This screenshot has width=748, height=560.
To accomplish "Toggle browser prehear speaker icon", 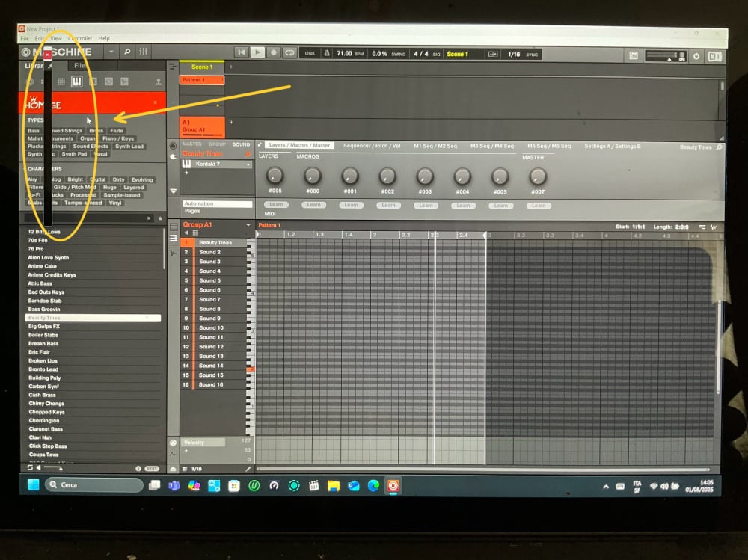I will 39,467.
